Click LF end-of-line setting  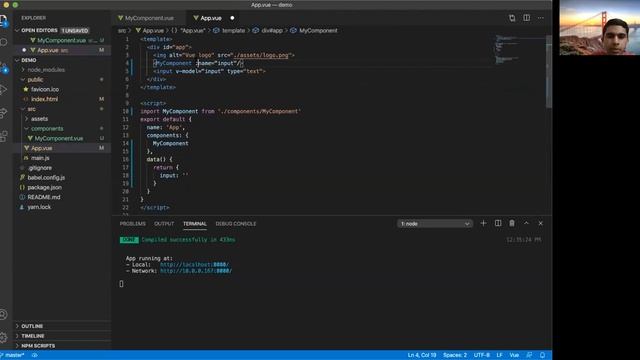tap(499, 355)
